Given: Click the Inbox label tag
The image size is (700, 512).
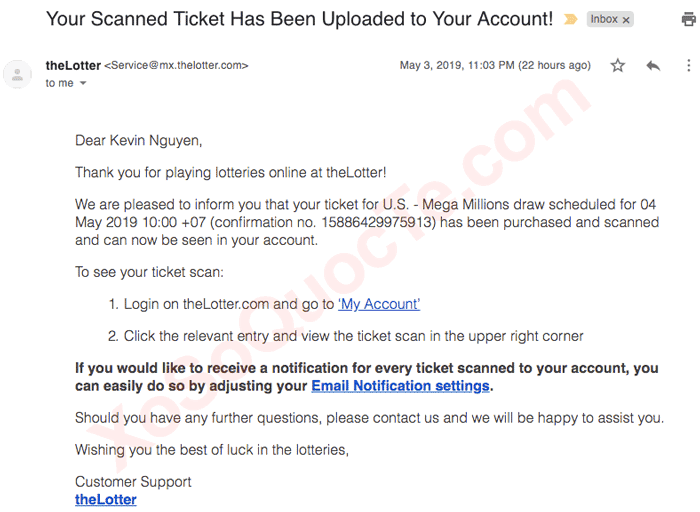Looking at the screenshot, I should 604,19.
